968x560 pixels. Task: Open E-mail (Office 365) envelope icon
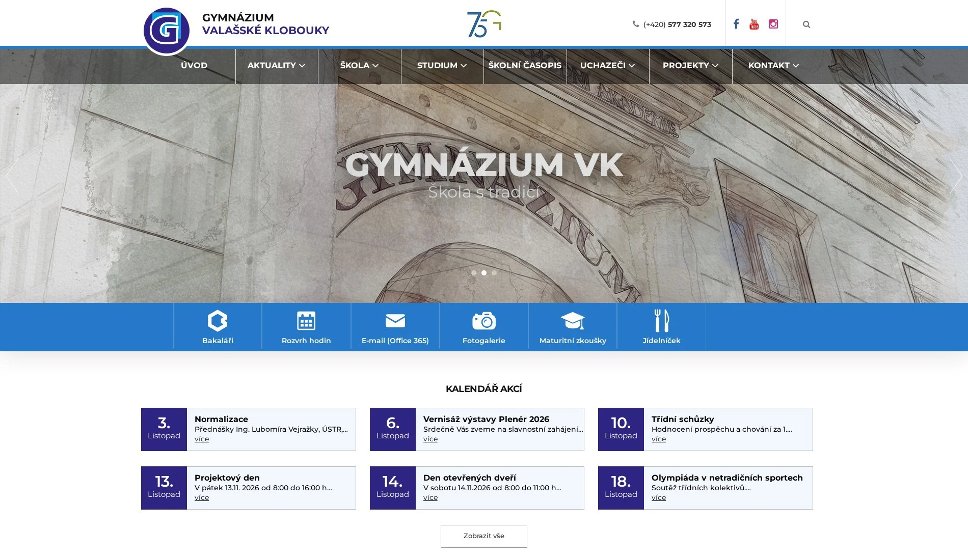pyautogui.click(x=395, y=321)
